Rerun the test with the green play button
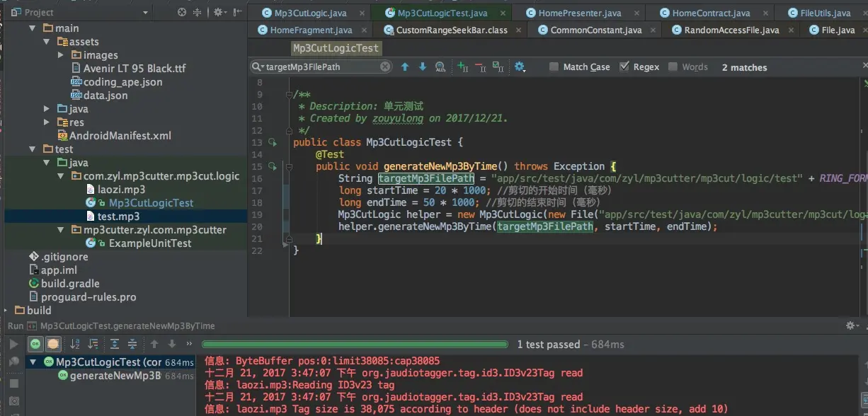This screenshot has height=416, width=868. coord(13,345)
